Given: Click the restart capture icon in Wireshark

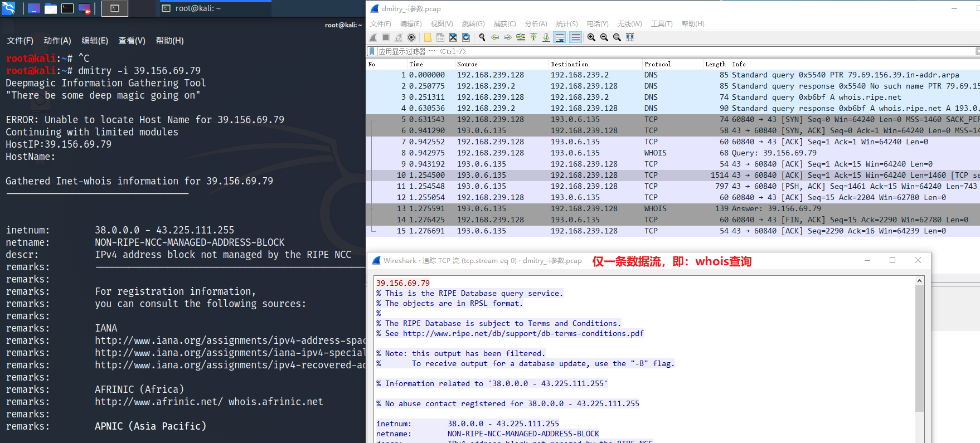Looking at the screenshot, I should 399,37.
